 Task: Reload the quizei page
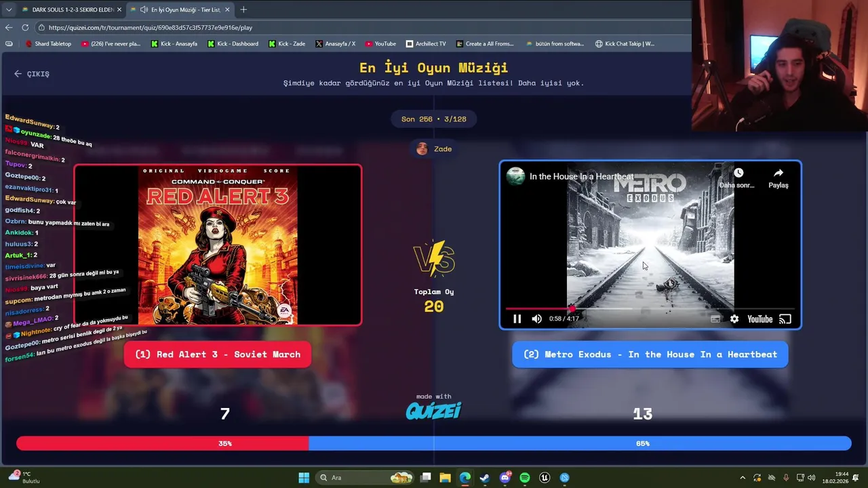point(25,28)
